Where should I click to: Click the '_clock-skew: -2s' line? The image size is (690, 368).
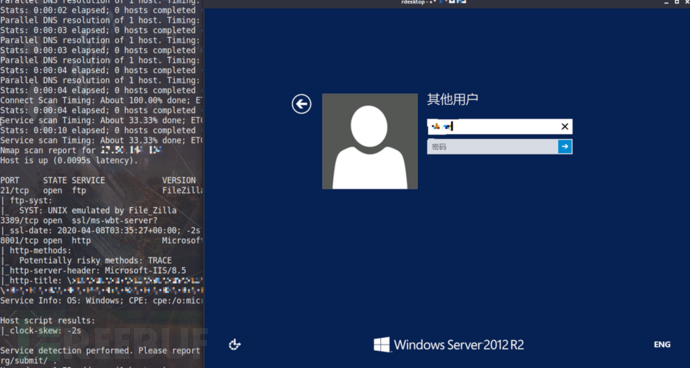(x=40, y=331)
